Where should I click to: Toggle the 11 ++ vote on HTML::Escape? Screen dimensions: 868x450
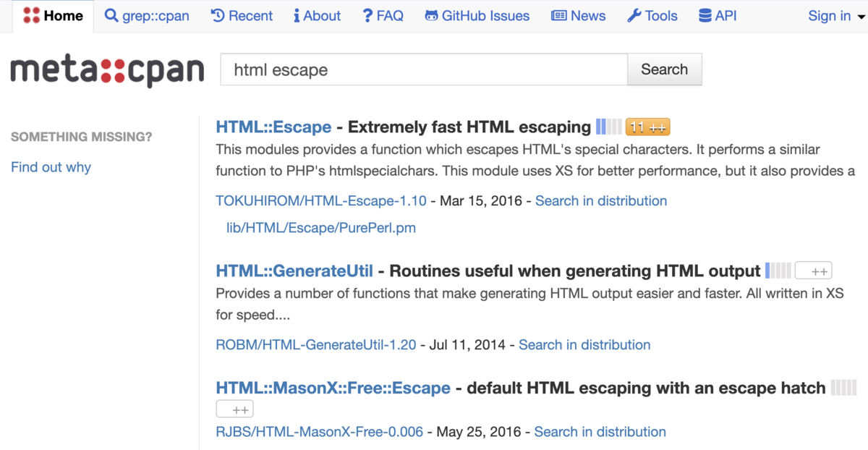pos(647,127)
